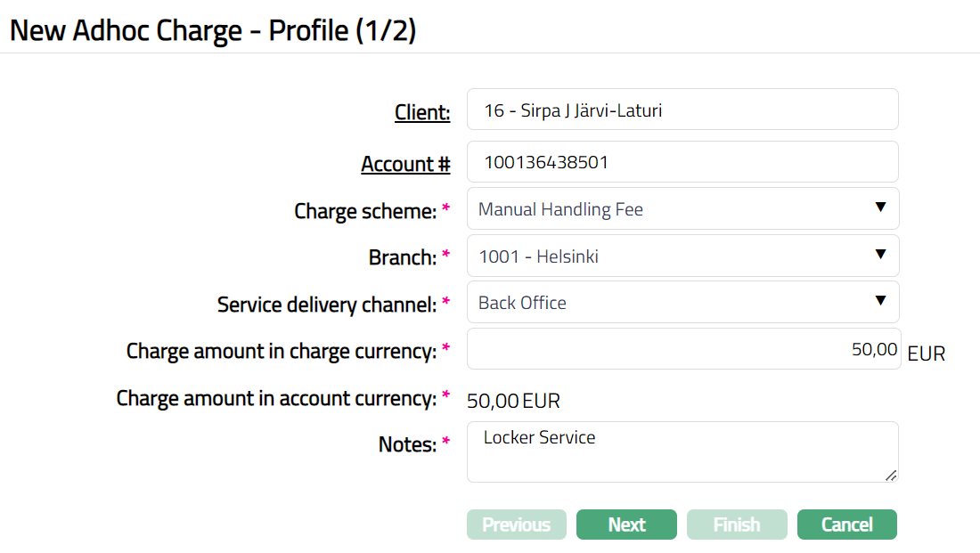Click the Notes textarea resize handle

(x=890, y=475)
